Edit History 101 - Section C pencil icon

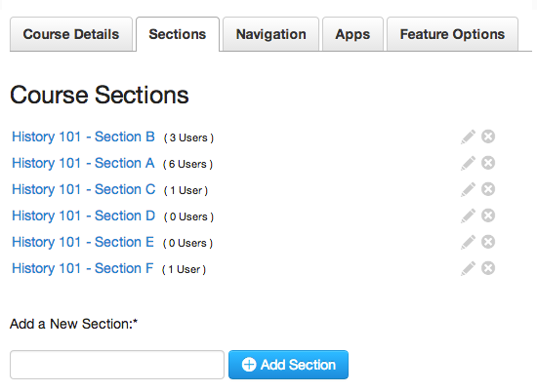click(468, 189)
